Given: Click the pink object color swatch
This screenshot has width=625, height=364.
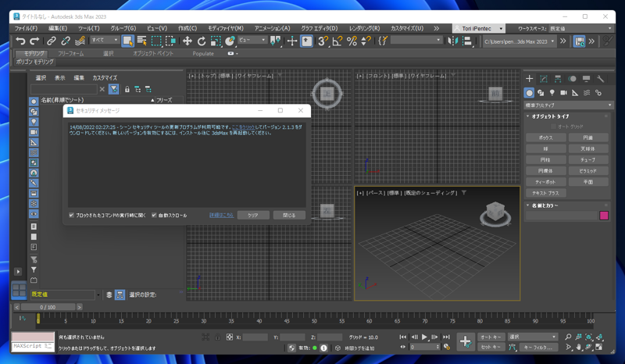Looking at the screenshot, I should click(x=603, y=216).
